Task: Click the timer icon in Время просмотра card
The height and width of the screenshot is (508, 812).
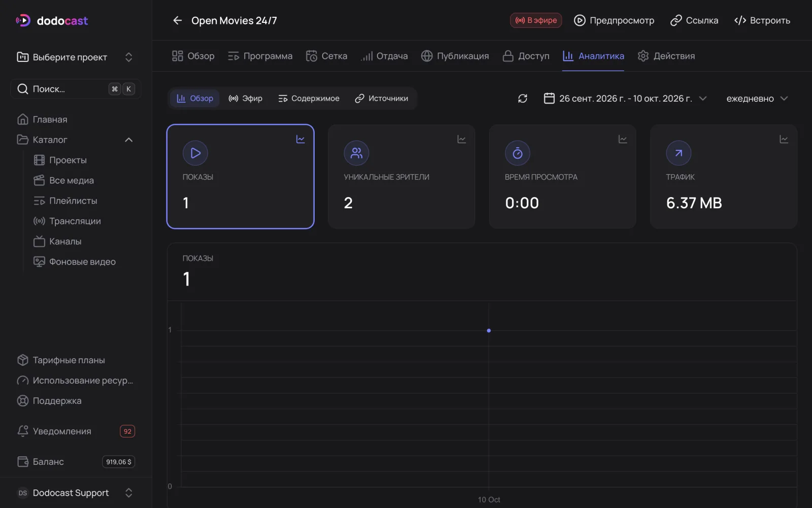Action: pyautogui.click(x=518, y=153)
